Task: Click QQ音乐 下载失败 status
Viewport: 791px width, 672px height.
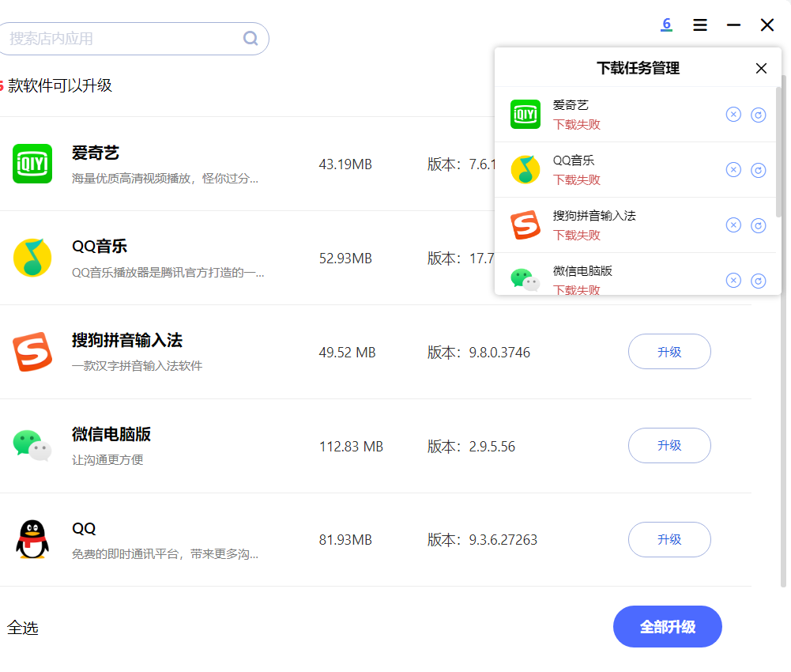Action: click(x=577, y=179)
